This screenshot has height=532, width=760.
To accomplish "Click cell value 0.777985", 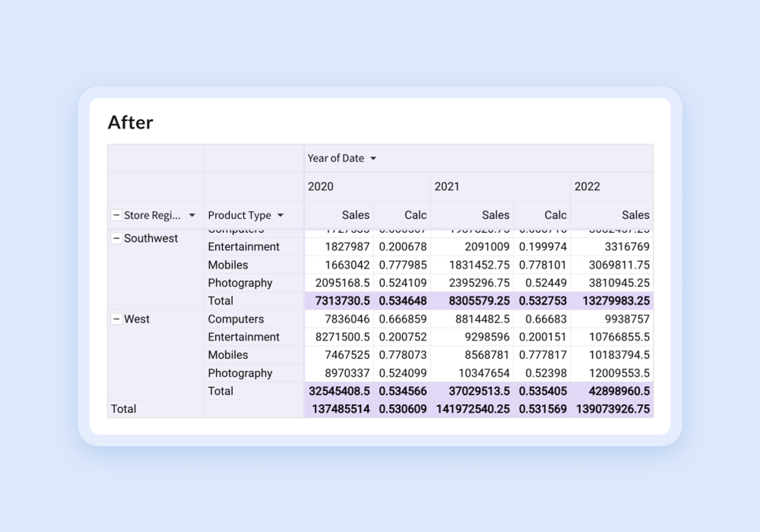I will click(x=403, y=265).
